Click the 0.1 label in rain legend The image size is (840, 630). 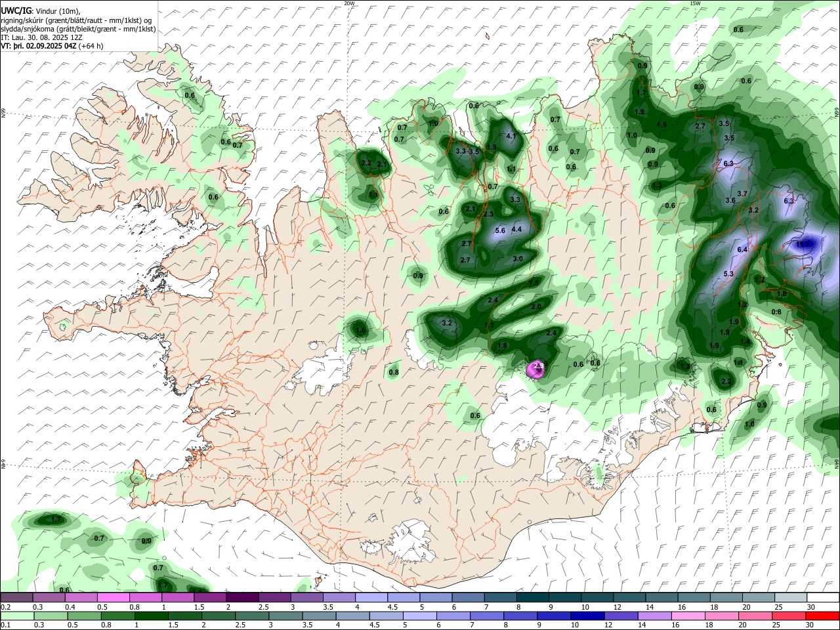[5, 625]
